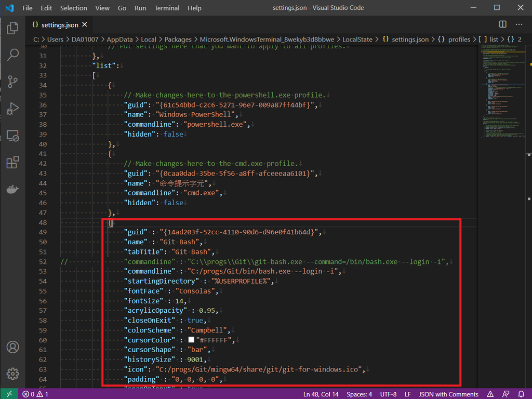Image resolution: width=532 pixels, height=399 pixels.
Task: Open the File menu
Action: point(28,8)
